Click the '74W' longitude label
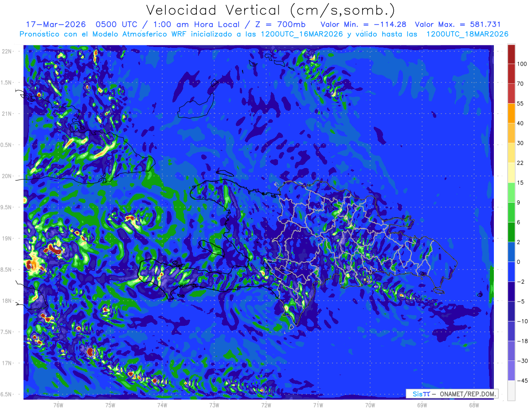Screen dimensions: 532x411 tap(162, 405)
